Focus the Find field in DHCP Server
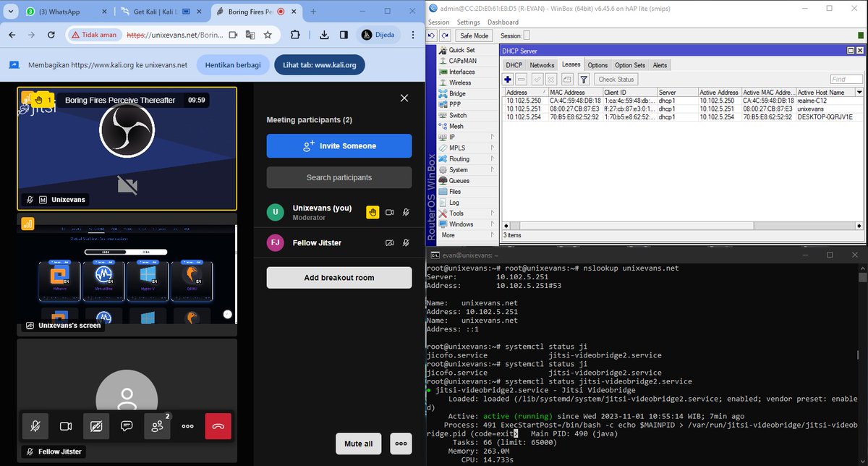 [846, 80]
